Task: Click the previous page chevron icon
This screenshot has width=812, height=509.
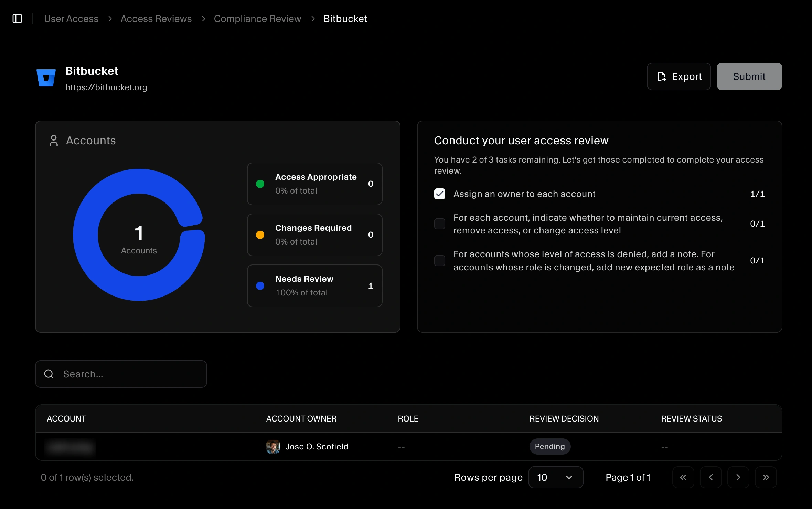Action: pos(711,477)
